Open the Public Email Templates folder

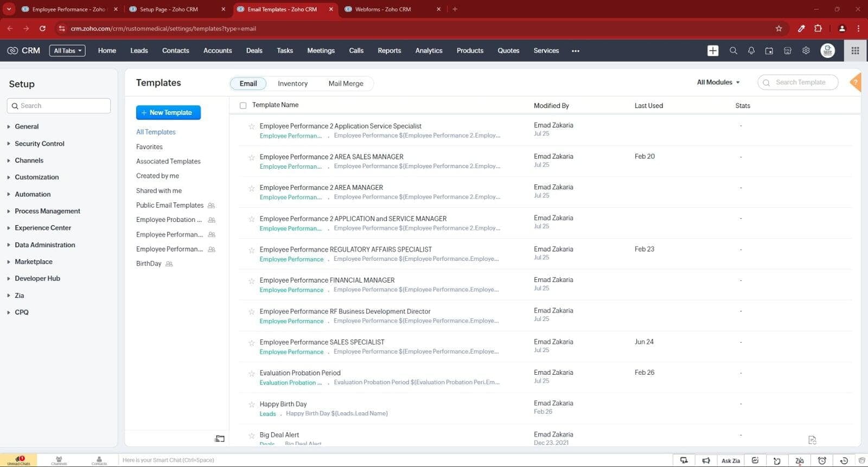(x=170, y=205)
